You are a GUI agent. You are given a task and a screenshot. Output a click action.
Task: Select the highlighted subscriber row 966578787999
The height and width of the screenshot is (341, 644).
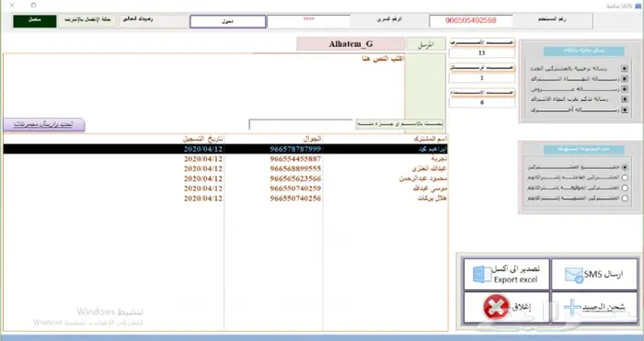click(225, 149)
